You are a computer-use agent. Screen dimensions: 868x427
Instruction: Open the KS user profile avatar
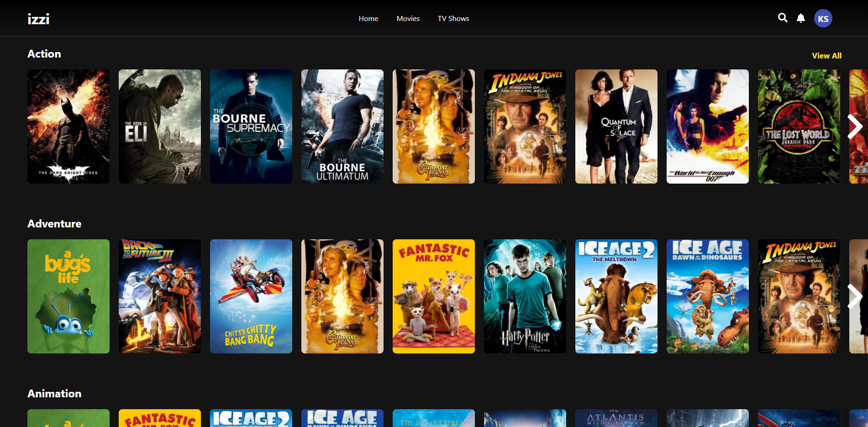[x=823, y=18]
